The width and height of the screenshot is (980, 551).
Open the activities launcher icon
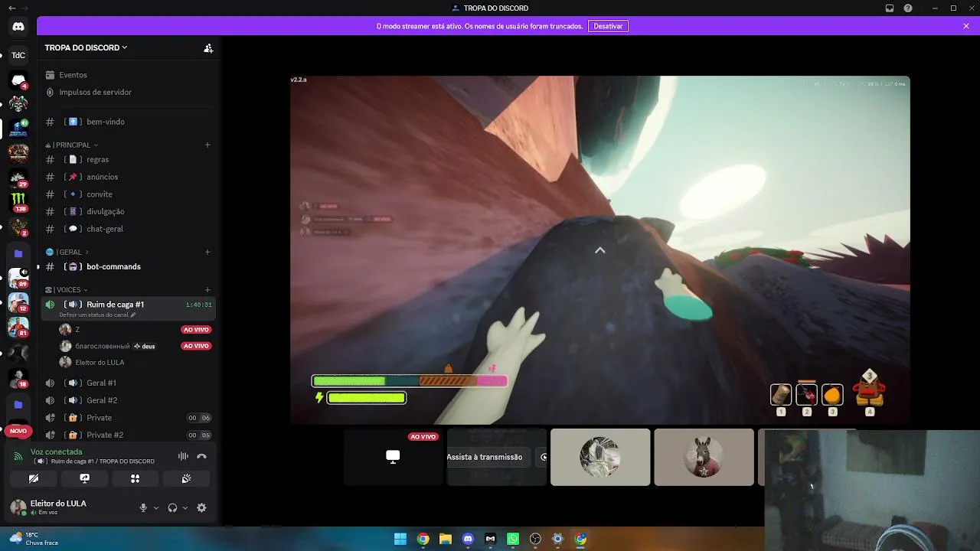point(135,478)
